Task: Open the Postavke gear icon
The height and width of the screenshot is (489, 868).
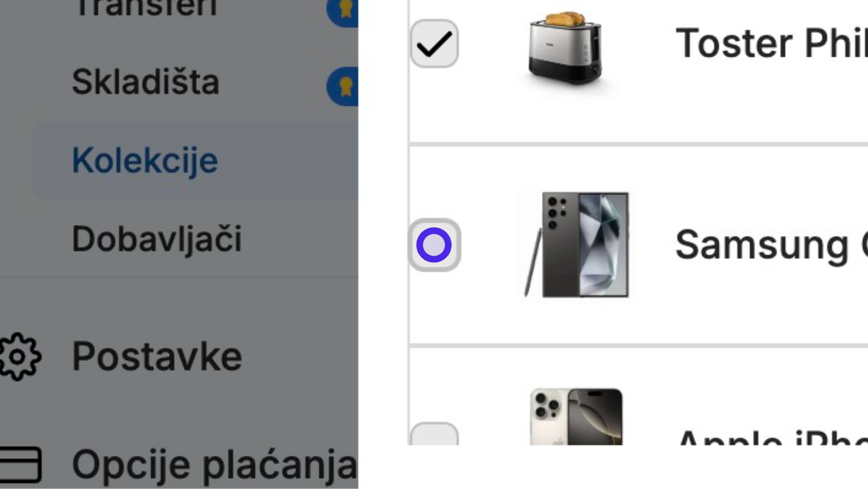Action: [x=19, y=357]
